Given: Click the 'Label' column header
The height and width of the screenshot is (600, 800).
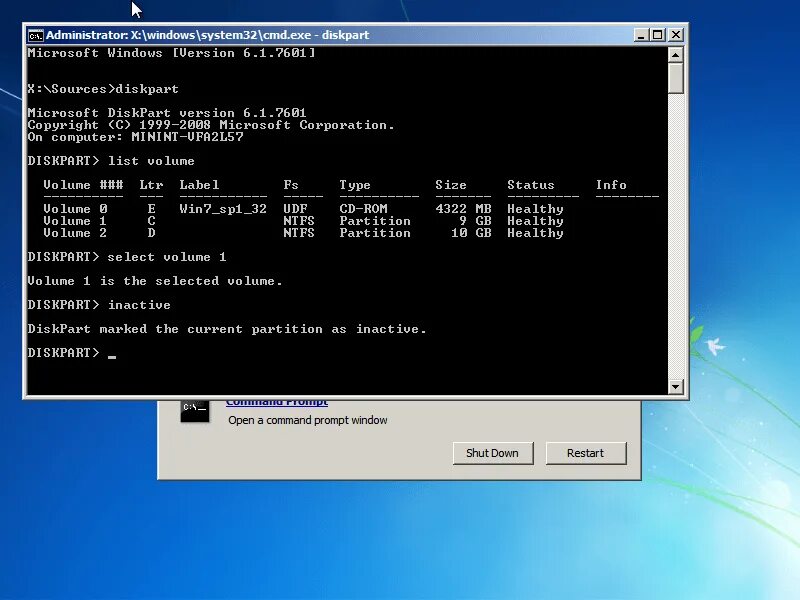Looking at the screenshot, I should (x=199, y=185).
